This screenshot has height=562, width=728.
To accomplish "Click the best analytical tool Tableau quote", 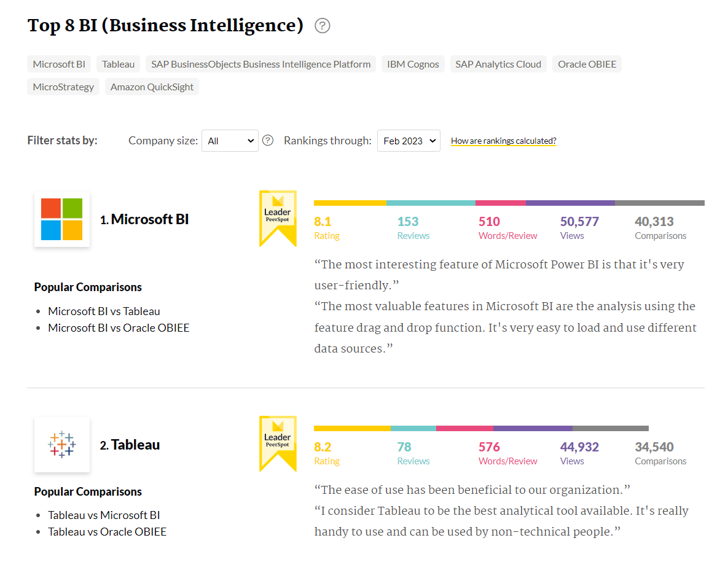I will pos(501,521).
